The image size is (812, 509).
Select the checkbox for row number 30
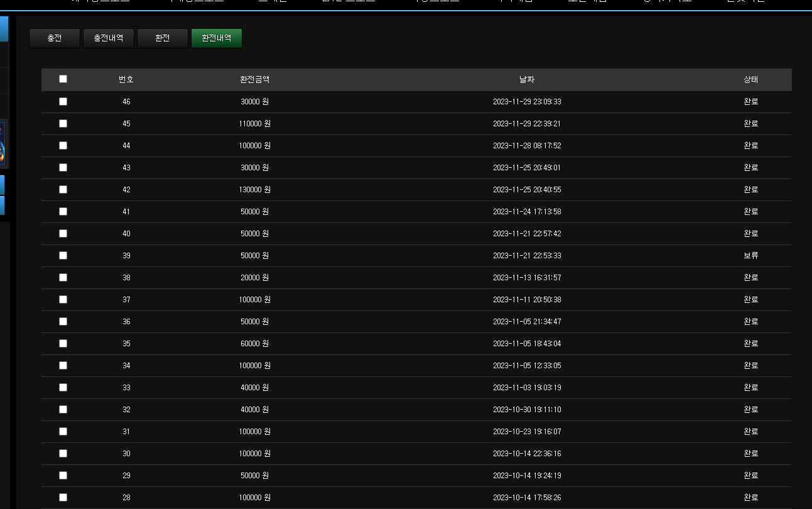(x=63, y=454)
